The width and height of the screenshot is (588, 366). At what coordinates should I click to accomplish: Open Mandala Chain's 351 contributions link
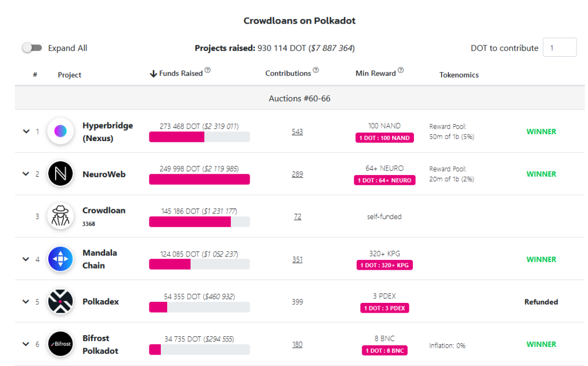point(297,260)
